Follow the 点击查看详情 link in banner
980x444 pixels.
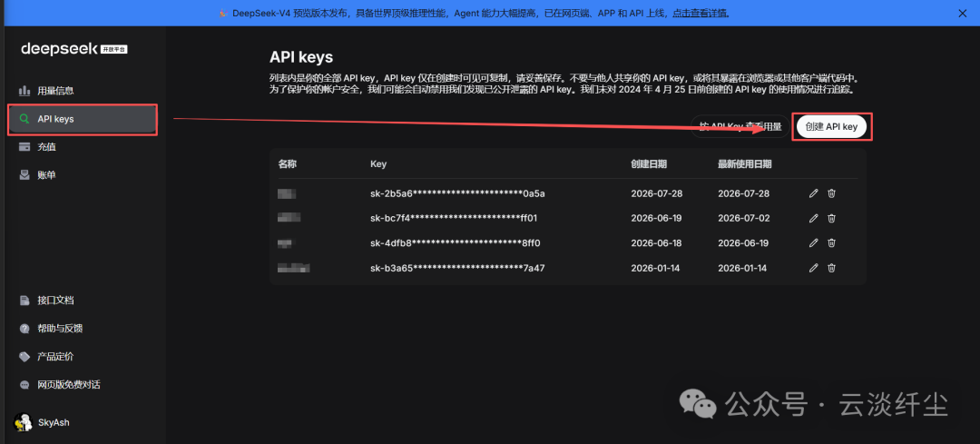tap(700, 13)
